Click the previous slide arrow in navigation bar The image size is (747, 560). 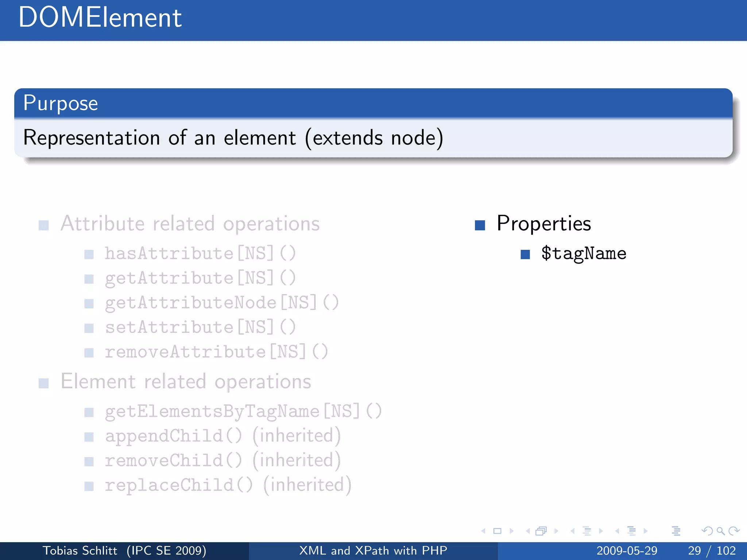coord(484,531)
